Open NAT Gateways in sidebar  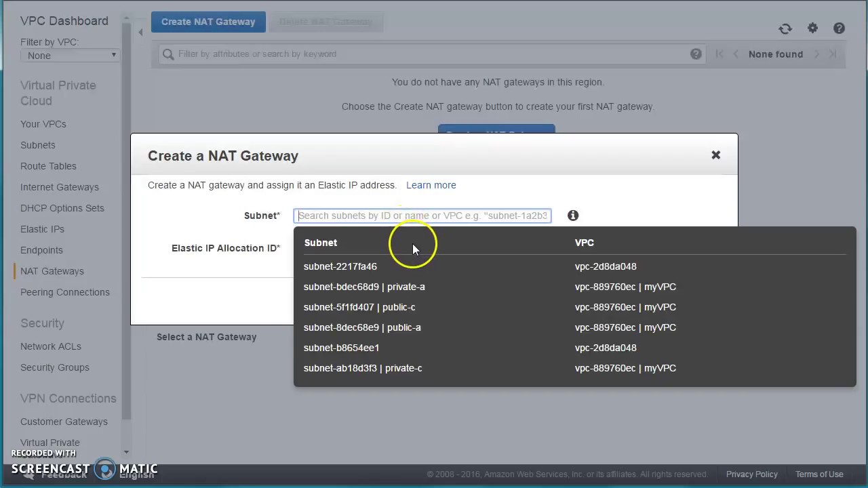point(52,271)
